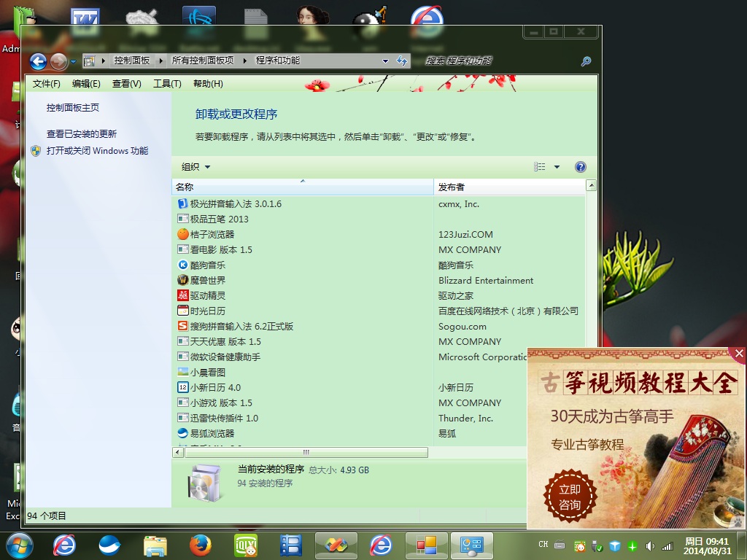Open the recent pages dropdown arrow
Image resolution: width=747 pixels, height=560 pixels.
pos(73,62)
